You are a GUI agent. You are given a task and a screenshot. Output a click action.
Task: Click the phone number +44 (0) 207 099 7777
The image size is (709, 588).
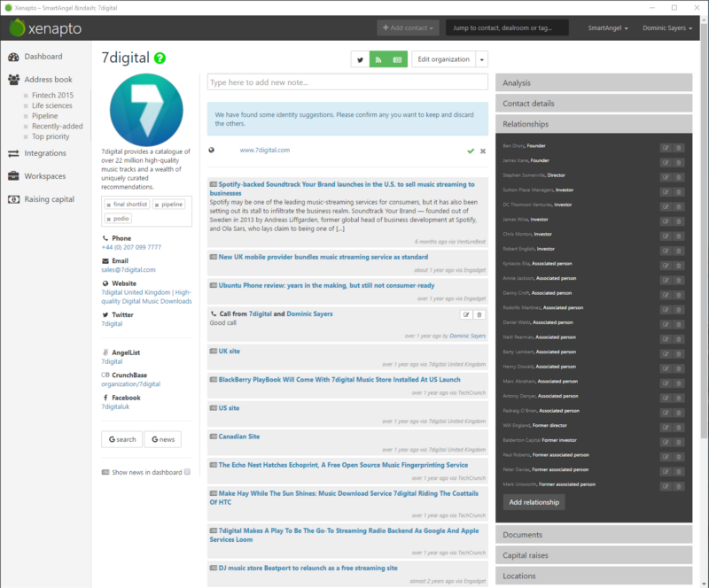(x=131, y=247)
